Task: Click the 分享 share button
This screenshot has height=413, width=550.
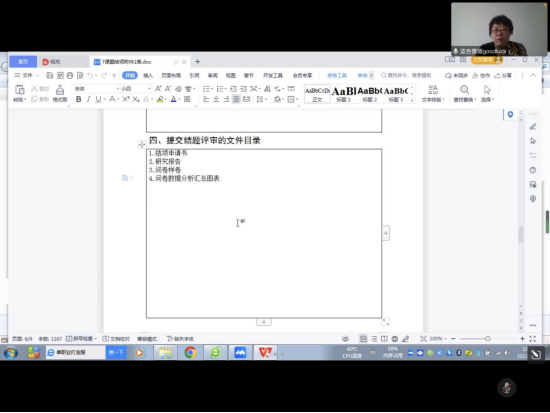Action: 503,75
